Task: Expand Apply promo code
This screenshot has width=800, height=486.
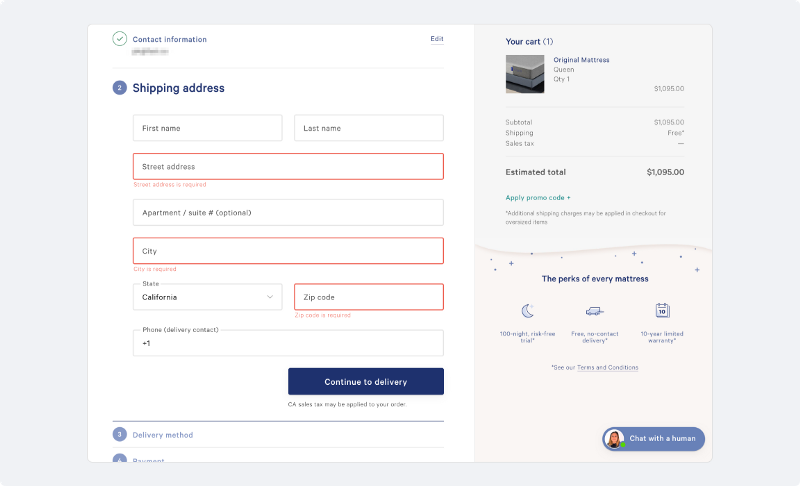Action: [x=538, y=197]
